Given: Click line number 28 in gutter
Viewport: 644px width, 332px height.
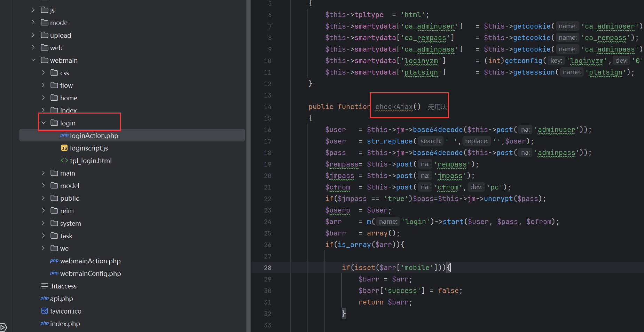Looking at the screenshot, I should click(267, 268).
